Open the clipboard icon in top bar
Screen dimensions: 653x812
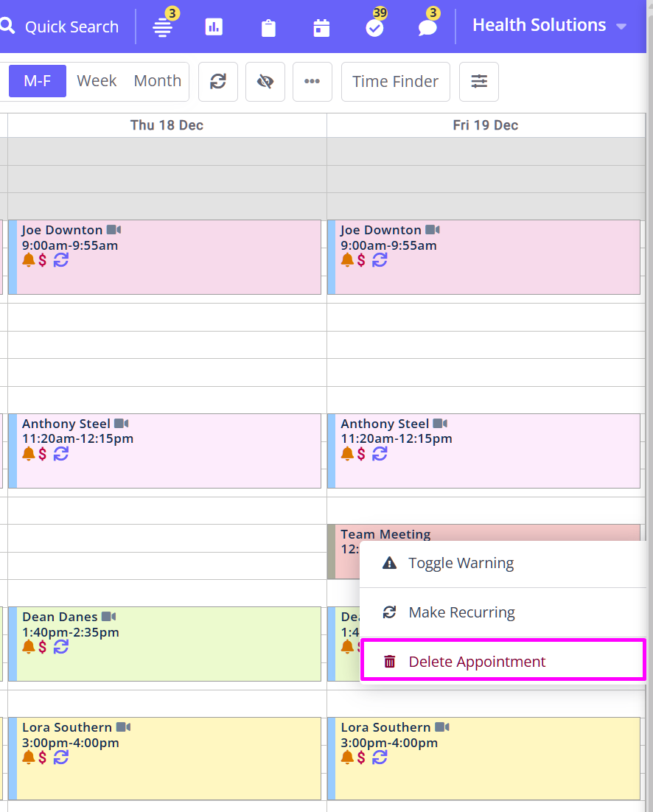click(x=268, y=28)
